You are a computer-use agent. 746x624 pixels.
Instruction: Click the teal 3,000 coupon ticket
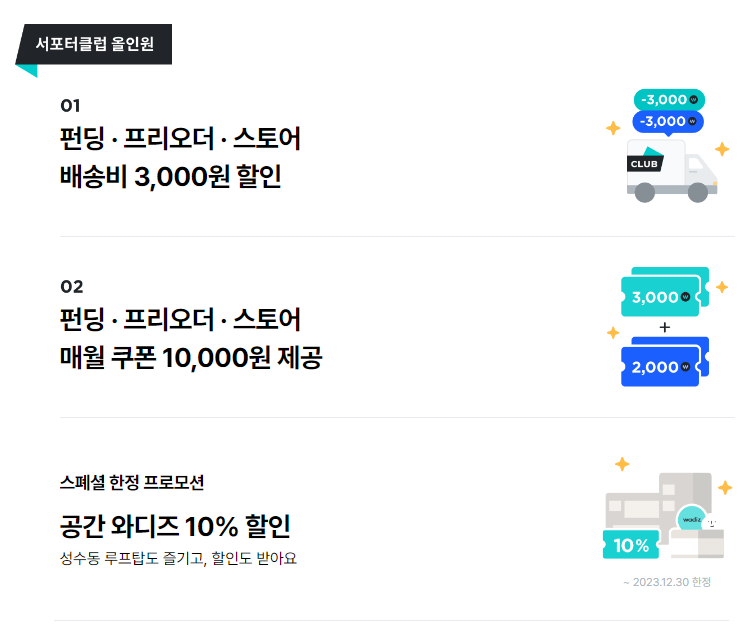coord(664,296)
